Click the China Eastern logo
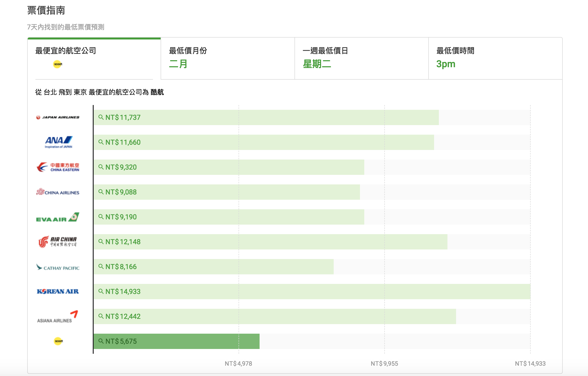Image resolution: width=588 pixels, height=376 pixels. [x=58, y=167]
